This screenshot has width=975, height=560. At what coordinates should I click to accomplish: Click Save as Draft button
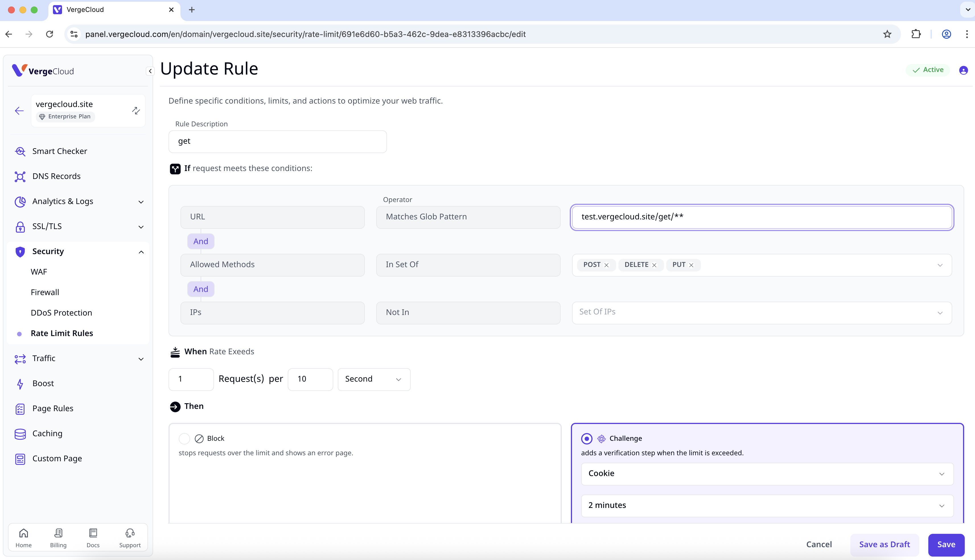[x=884, y=545]
